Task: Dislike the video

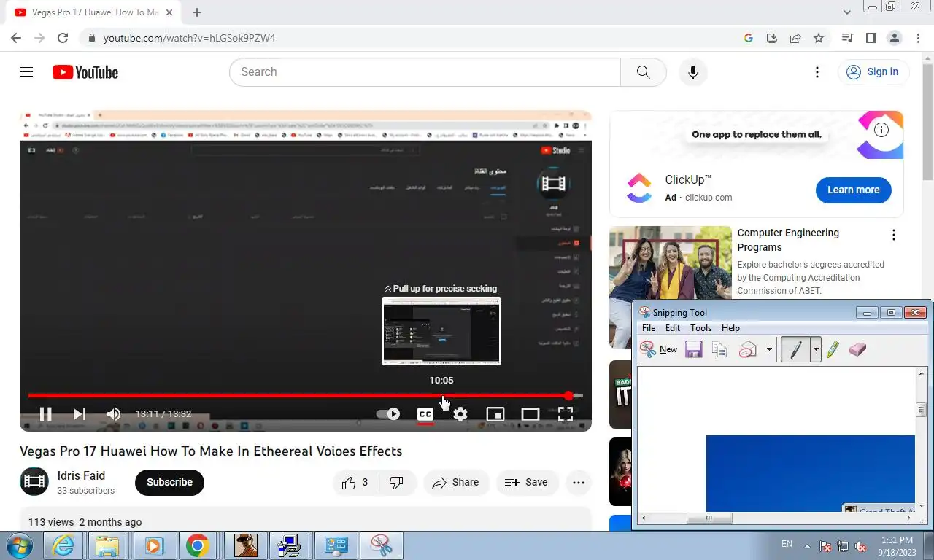Action: click(396, 482)
